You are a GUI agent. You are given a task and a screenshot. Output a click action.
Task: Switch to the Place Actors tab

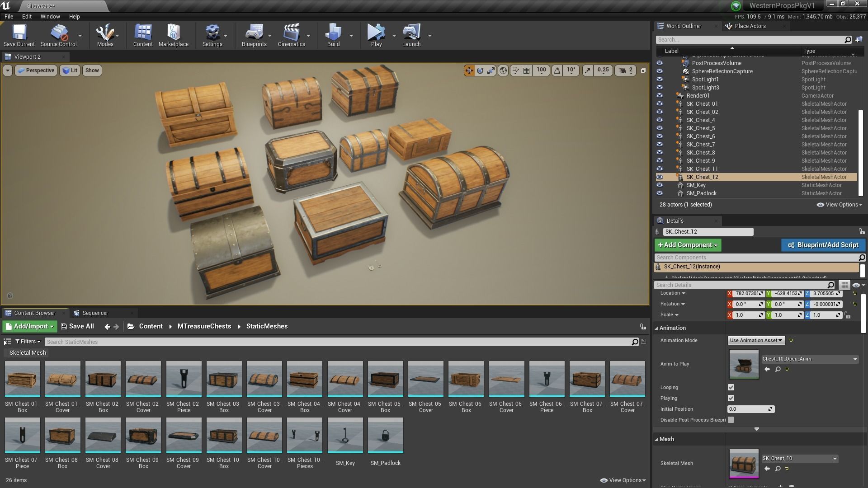750,26
